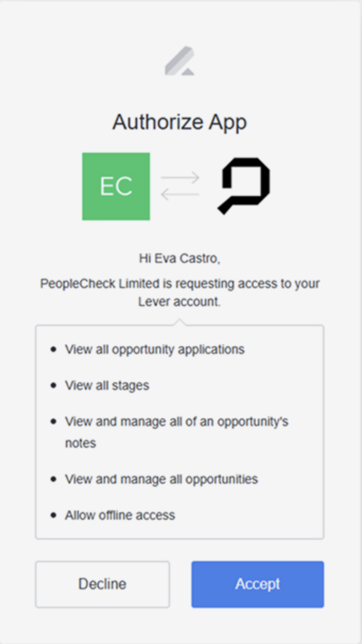This screenshot has width=362, height=644.
Task: Click bullet beside 'View all stages'
Action: tap(53, 385)
